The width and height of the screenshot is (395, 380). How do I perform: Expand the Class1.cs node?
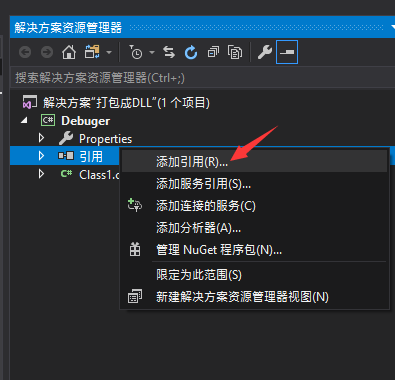[x=41, y=174]
